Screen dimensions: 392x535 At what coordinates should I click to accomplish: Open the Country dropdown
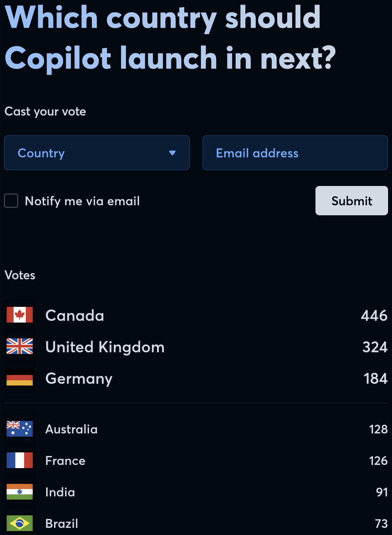coord(97,153)
